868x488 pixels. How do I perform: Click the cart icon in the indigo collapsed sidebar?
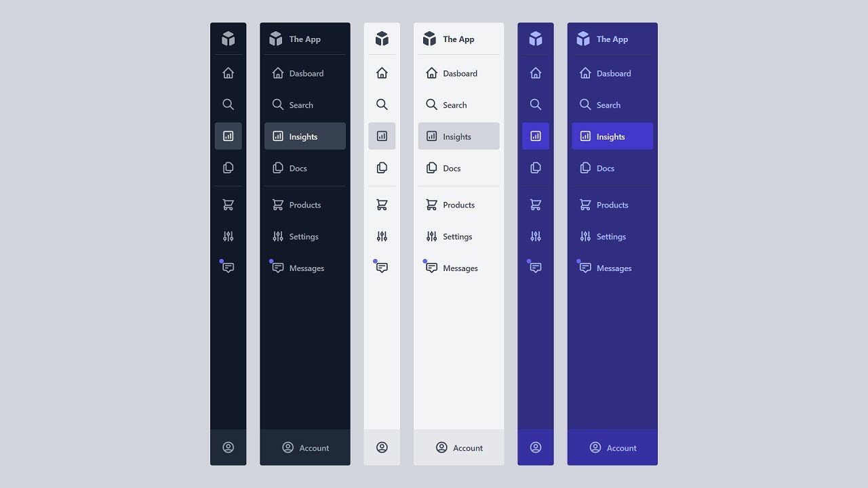pos(536,205)
